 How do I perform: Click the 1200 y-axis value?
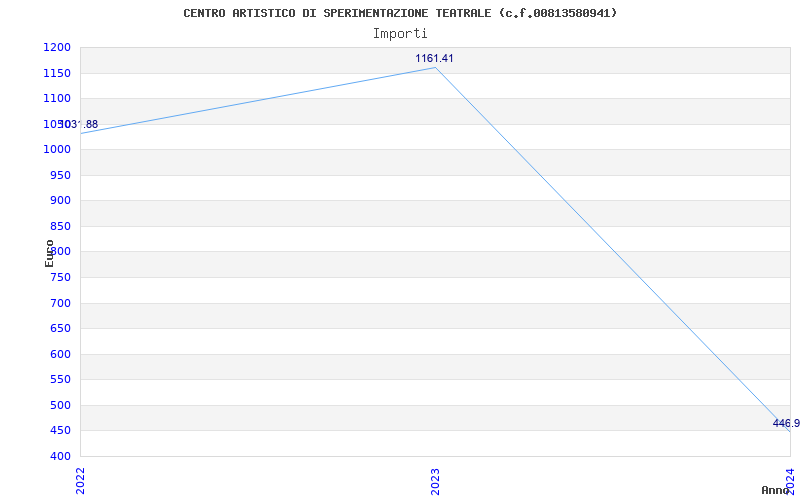coord(57,47)
